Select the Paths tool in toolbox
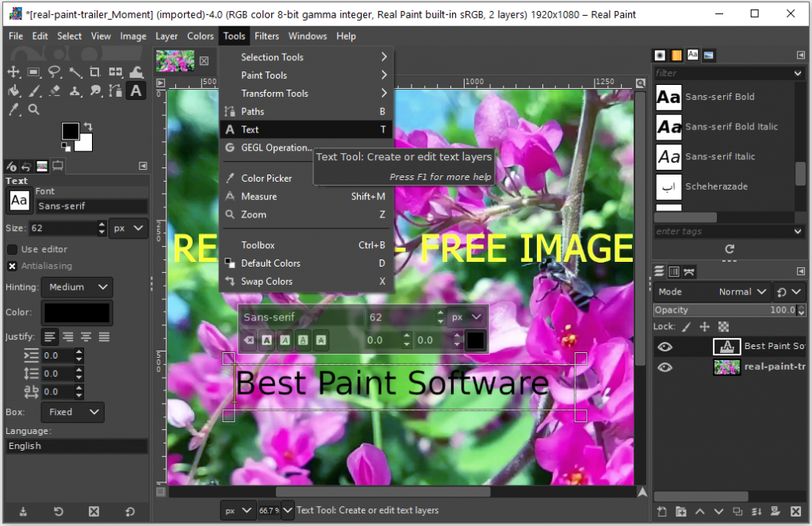The width and height of the screenshot is (812, 526). pyautogui.click(x=116, y=90)
